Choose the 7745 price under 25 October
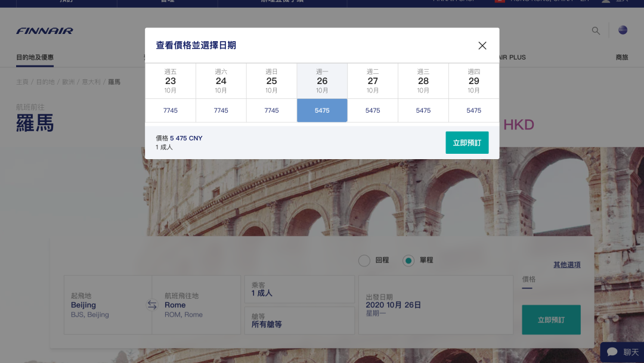 click(271, 110)
